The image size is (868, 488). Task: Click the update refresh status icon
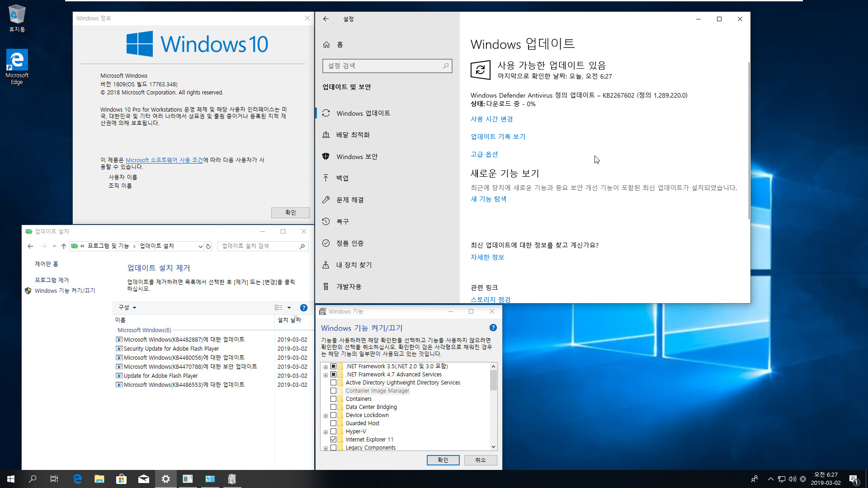pos(481,70)
